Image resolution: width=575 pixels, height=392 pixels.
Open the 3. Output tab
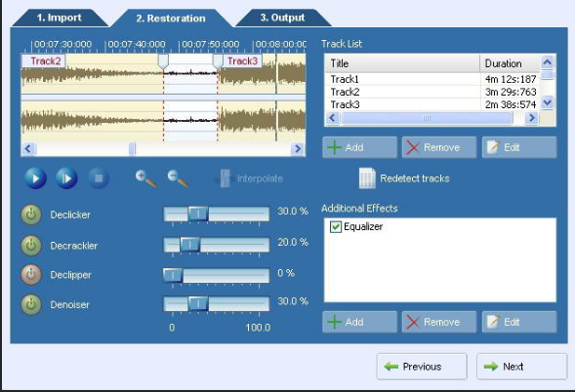[x=283, y=18]
